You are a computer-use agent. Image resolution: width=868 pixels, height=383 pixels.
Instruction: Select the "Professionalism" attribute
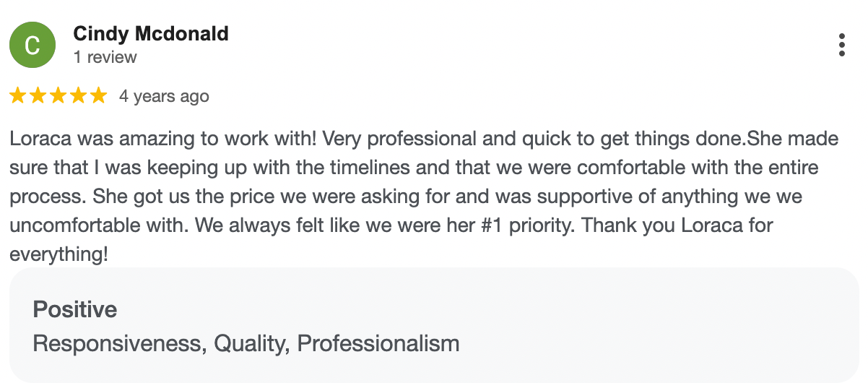378,343
